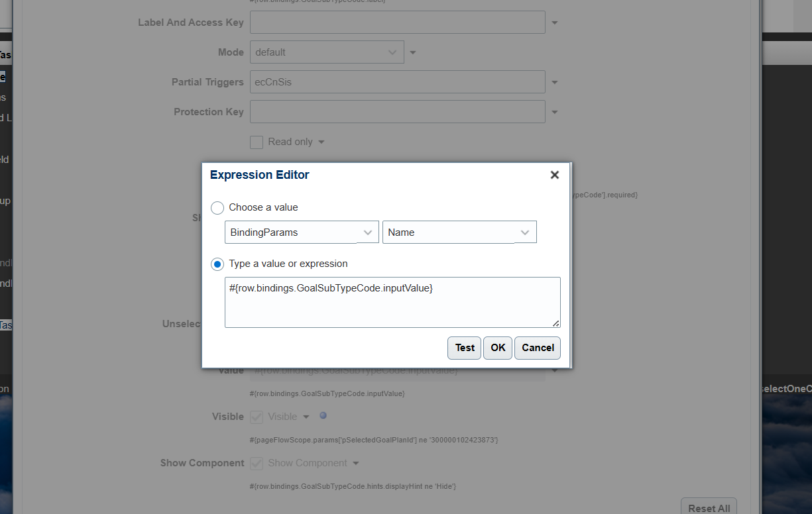The image size is (812, 514).
Task: Close the Expression Editor dialog
Action: [x=554, y=175]
